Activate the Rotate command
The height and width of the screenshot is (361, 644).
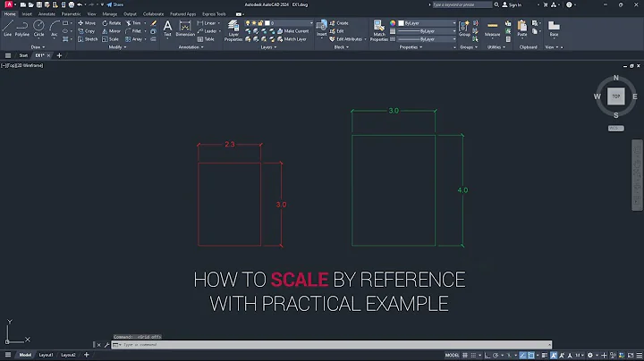pyautogui.click(x=112, y=23)
